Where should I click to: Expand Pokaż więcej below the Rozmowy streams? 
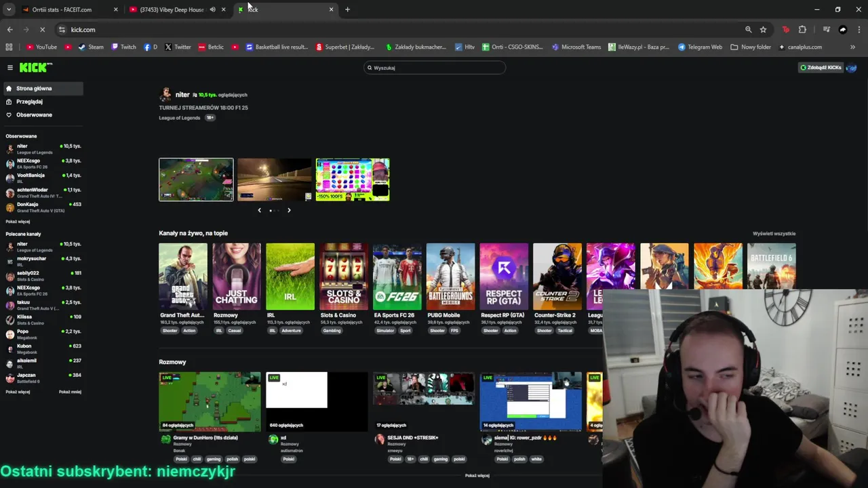point(477,476)
